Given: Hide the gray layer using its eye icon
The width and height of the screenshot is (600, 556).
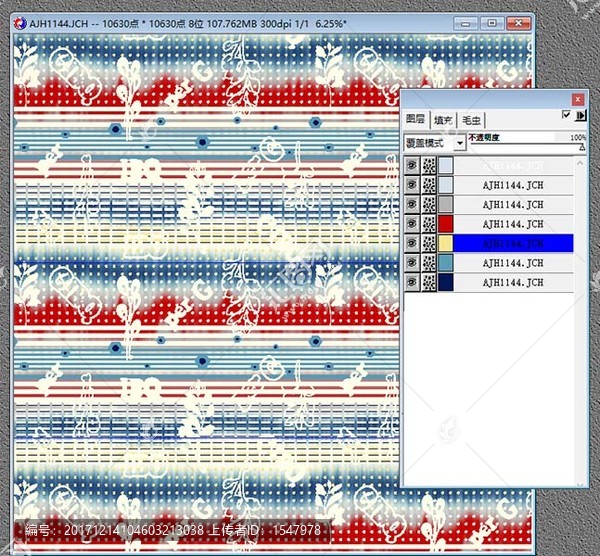Looking at the screenshot, I should pos(412,204).
